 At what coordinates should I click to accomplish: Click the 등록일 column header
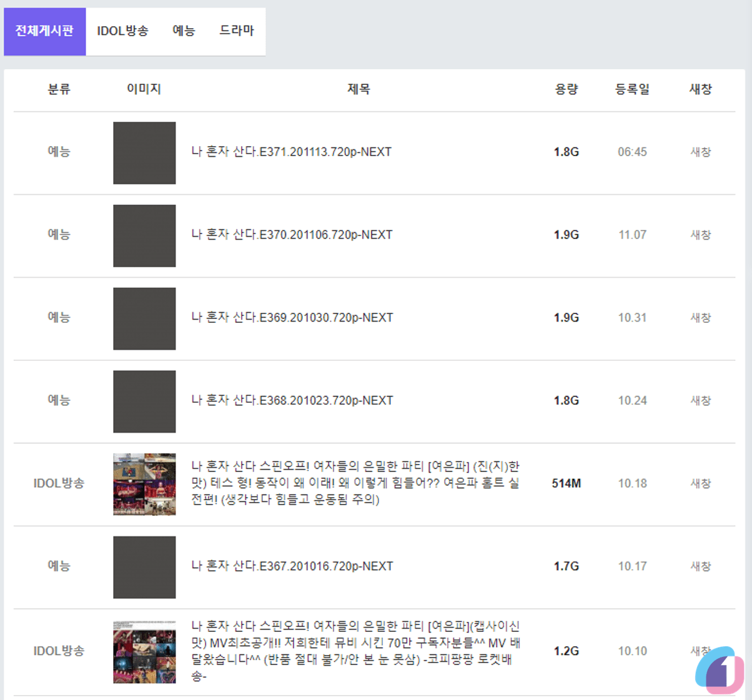click(x=632, y=89)
